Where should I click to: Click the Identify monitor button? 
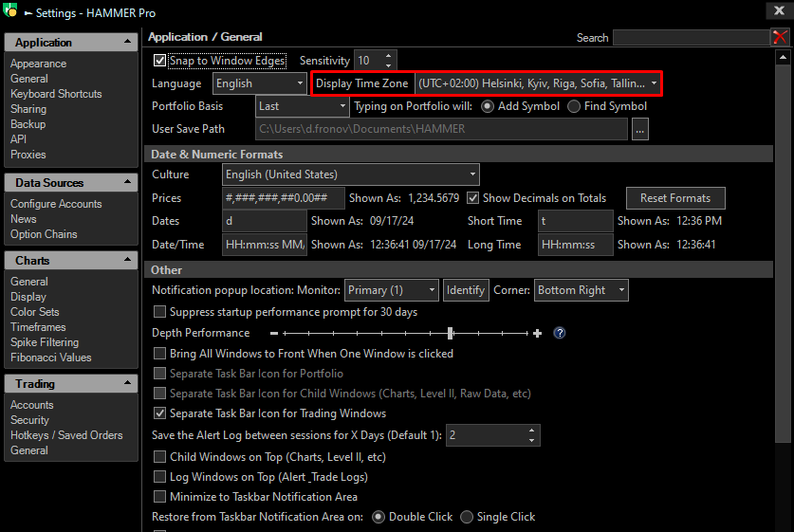[466, 290]
